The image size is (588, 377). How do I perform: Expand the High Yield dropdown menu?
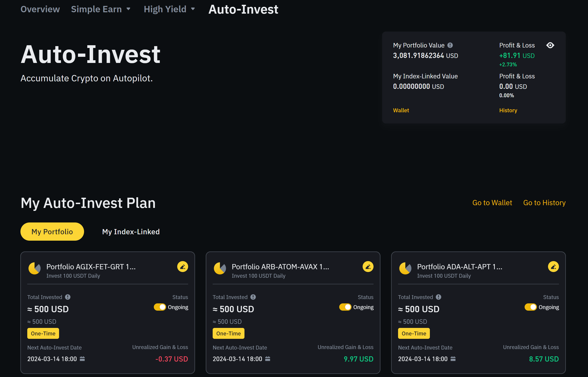(x=169, y=9)
